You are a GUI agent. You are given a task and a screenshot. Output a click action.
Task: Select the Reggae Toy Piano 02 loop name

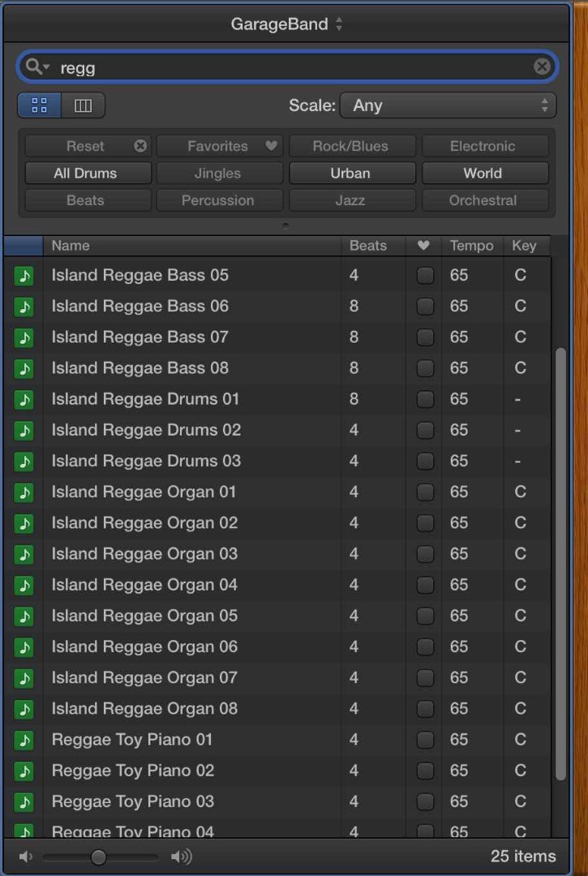coord(133,771)
